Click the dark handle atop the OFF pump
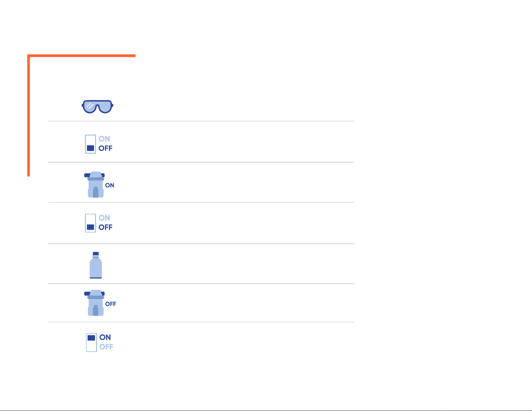Viewport: 532px width, 411px height. [x=95, y=294]
